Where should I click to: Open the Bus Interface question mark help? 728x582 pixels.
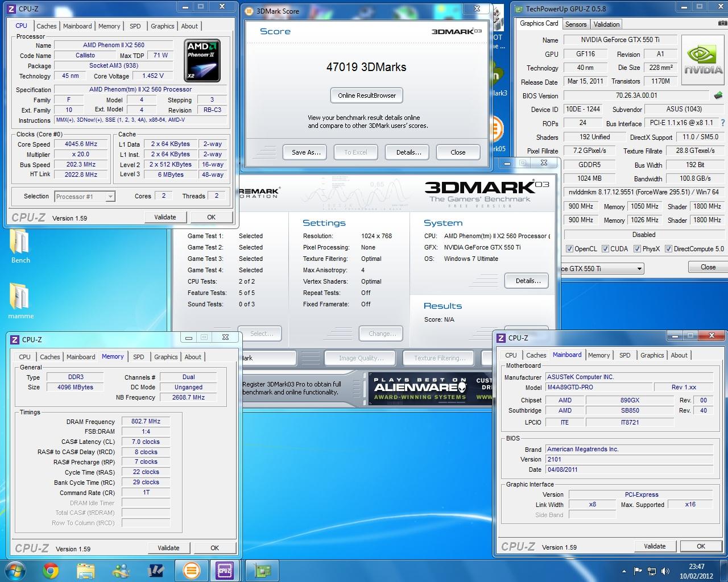click(722, 123)
